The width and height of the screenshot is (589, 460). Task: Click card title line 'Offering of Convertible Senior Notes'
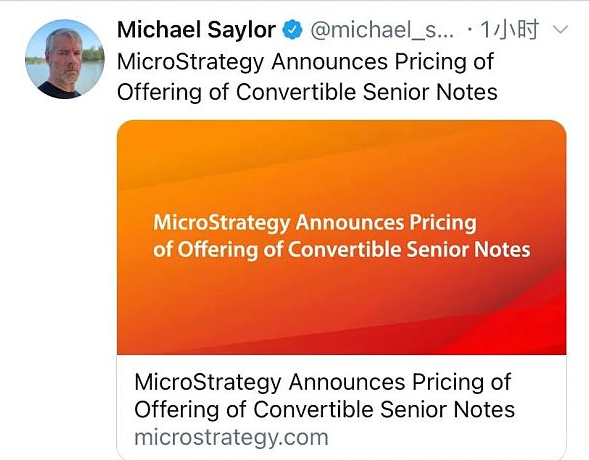325,409
